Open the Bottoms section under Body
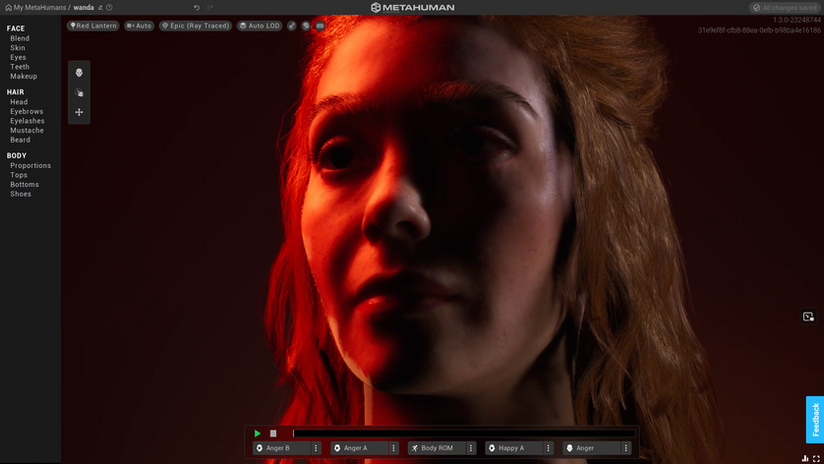Image resolution: width=824 pixels, height=464 pixels. click(24, 184)
